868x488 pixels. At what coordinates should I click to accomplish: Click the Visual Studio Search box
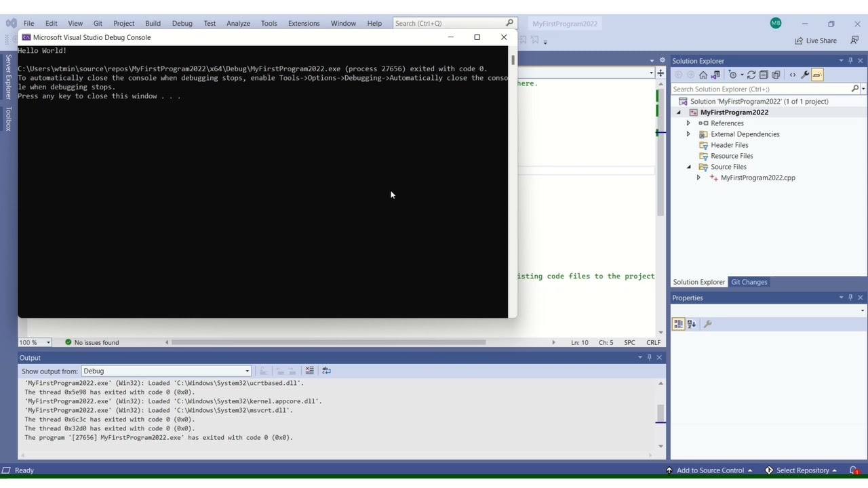[x=454, y=23]
